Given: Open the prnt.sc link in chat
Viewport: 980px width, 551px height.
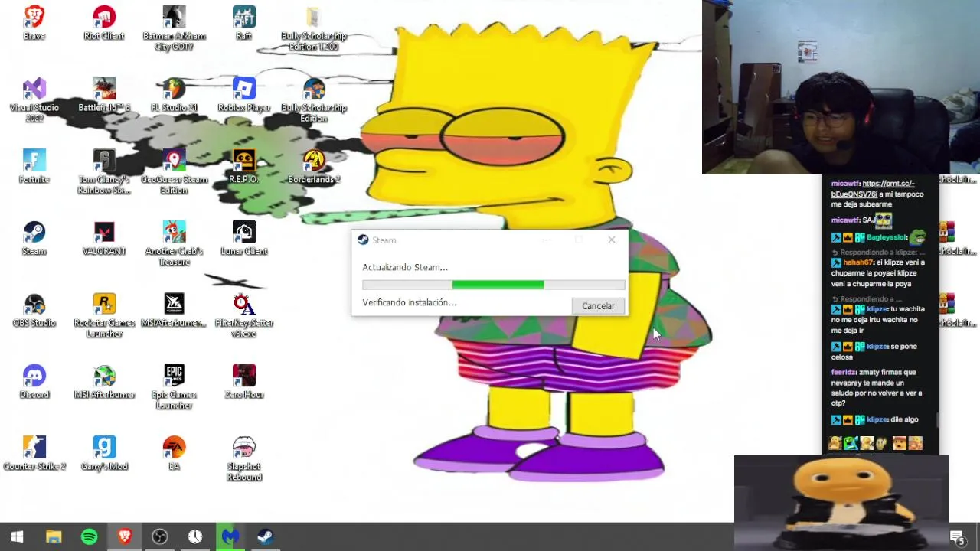Looking at the screenshot, I should 873,189.
